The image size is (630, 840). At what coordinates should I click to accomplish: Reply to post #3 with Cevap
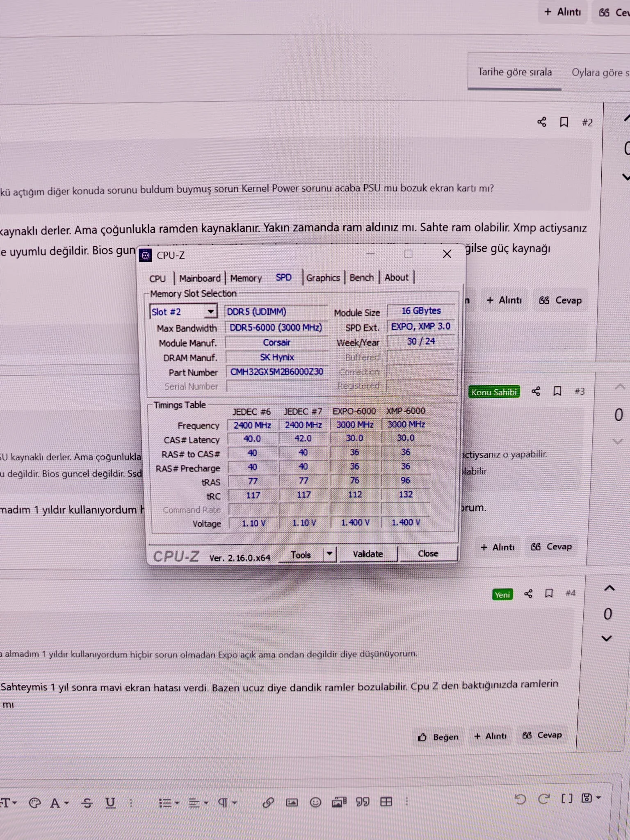click(551, 547)
